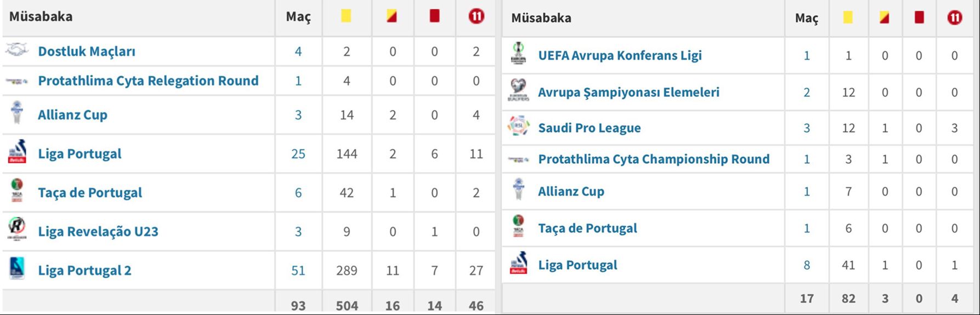Image resolution: width=980 pixels, height=315 pixels.
Task: Click the starting eleven icon in left header
Action: (x=476, y=16)
